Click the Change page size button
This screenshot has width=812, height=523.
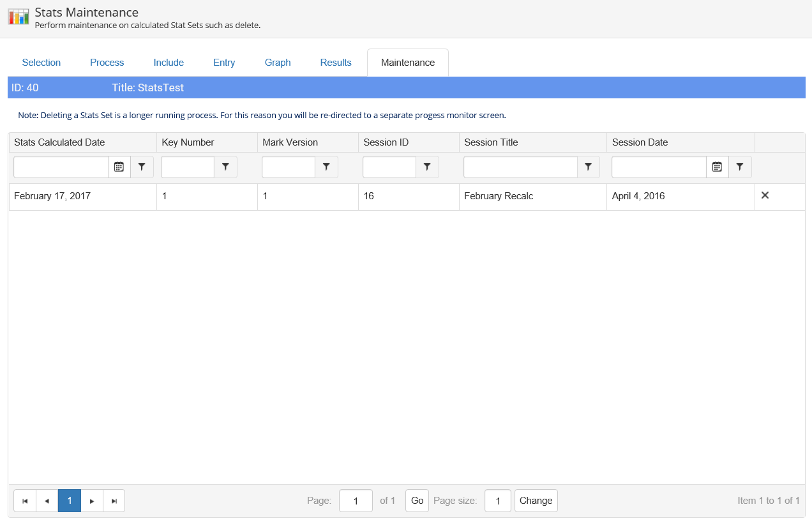(x=536, y=501)
